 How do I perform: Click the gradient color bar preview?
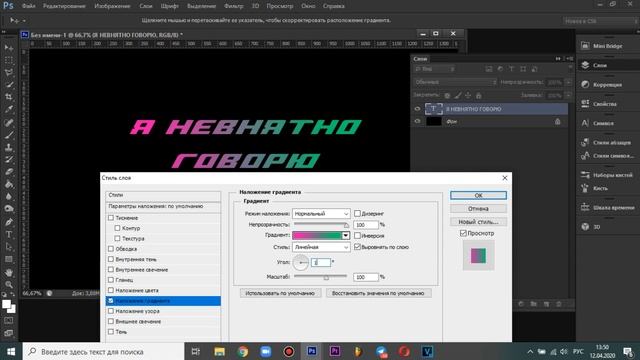click(x=317, y=236)
